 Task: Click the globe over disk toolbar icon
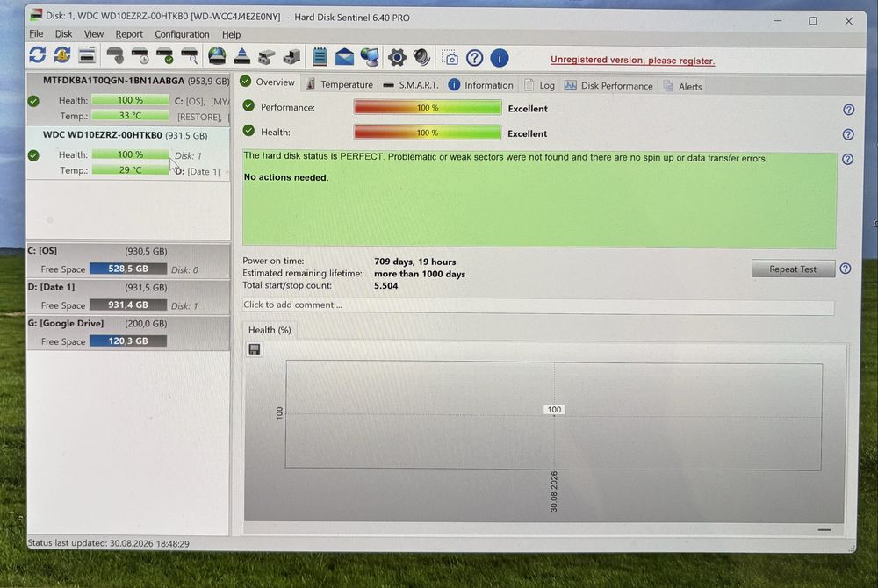pos(217,56)
